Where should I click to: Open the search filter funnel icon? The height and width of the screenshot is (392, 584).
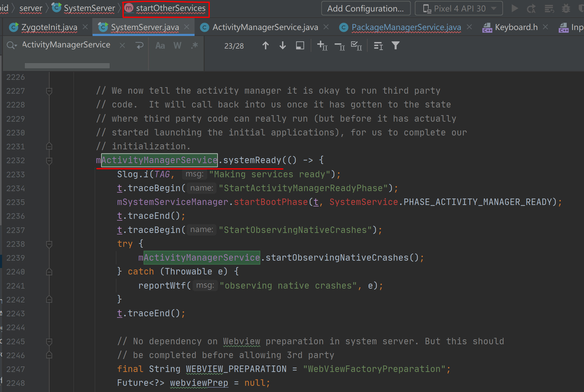tap(396, 46)
